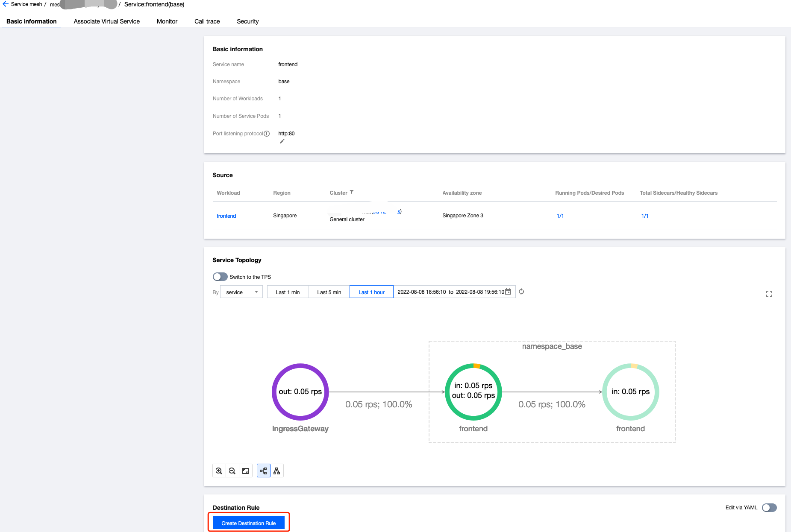The width and height of the screenshot is (791, 532).
Task: Expand topology to fullscreen view
Action: tap(769, 294)
